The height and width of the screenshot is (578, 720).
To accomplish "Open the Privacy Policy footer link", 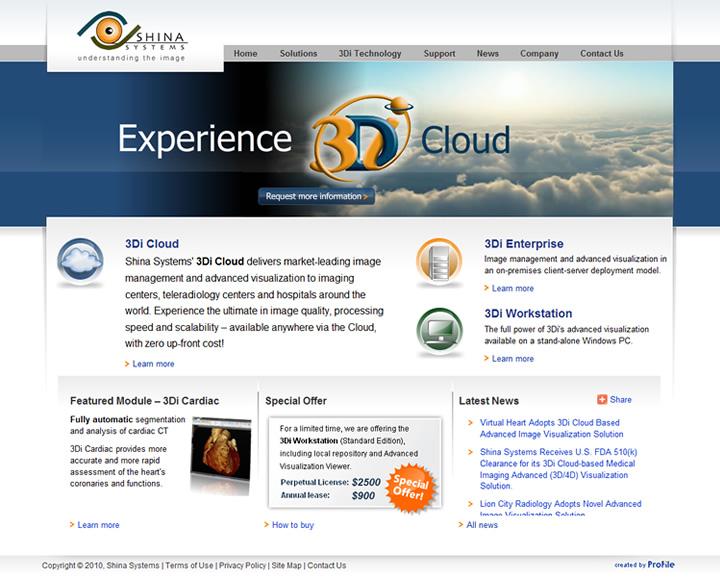I will point(243,566).
